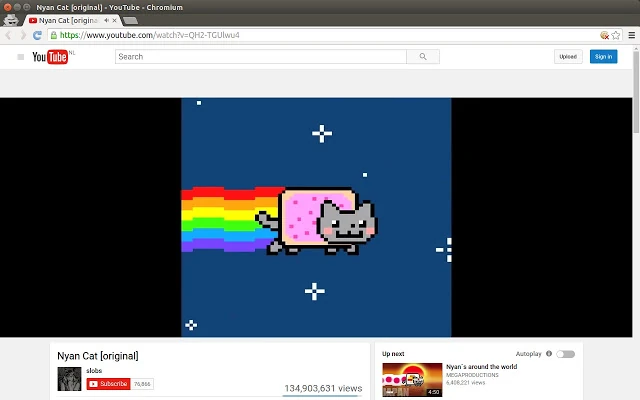Click the Up next heading
Image resolution: width=640 pixels, height=400 pixels.
point(393,354)
